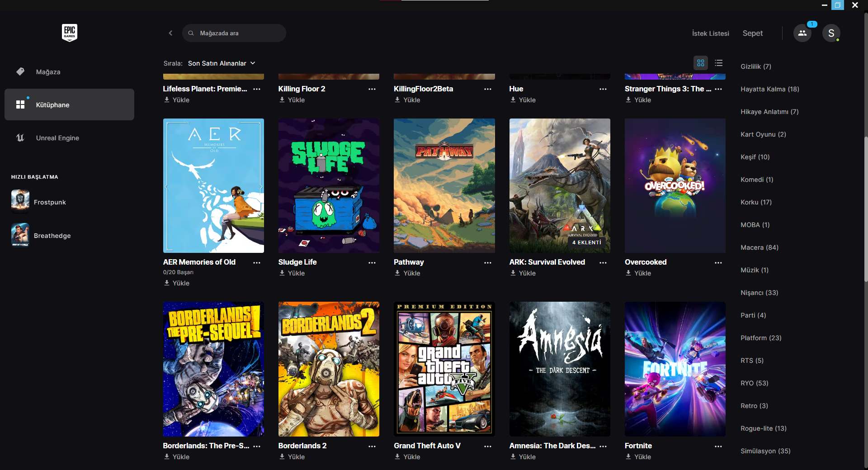This screenshot has height=470, width=868.
Task: Open Fortnite three-dot options menu
Action: [718, 446]
